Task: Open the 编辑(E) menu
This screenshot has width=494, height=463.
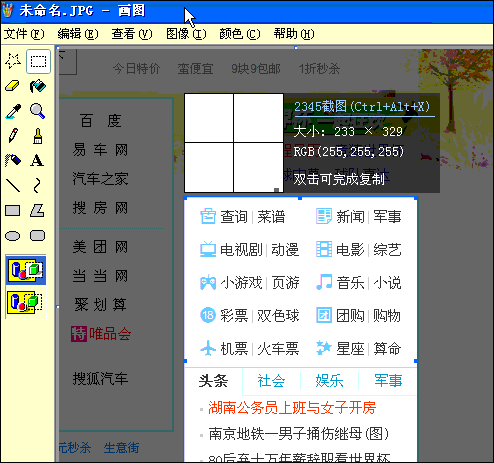Action: point(78,34)
